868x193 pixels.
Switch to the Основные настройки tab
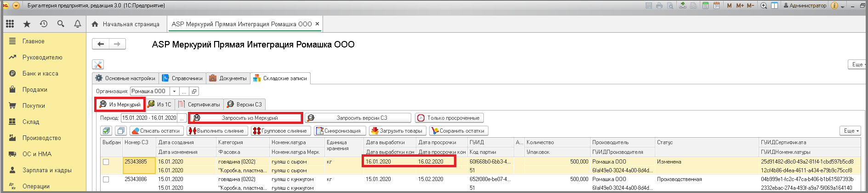pos(125,78)
